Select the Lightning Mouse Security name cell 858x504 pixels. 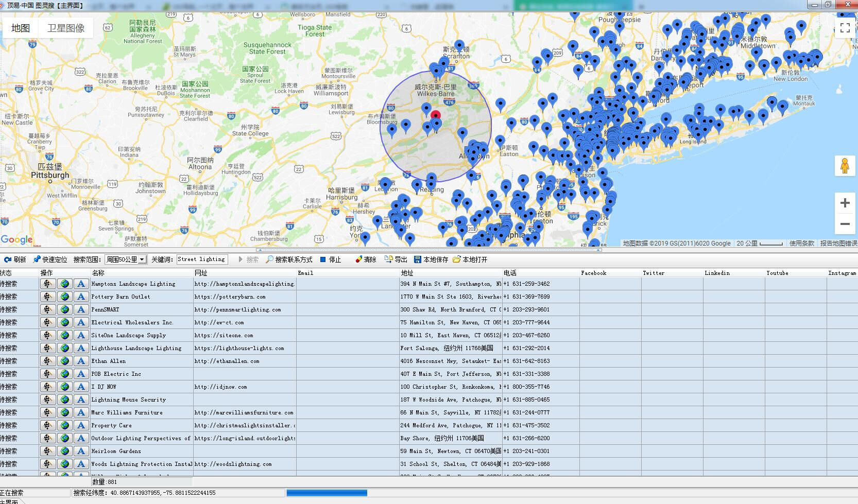[142, 399]
